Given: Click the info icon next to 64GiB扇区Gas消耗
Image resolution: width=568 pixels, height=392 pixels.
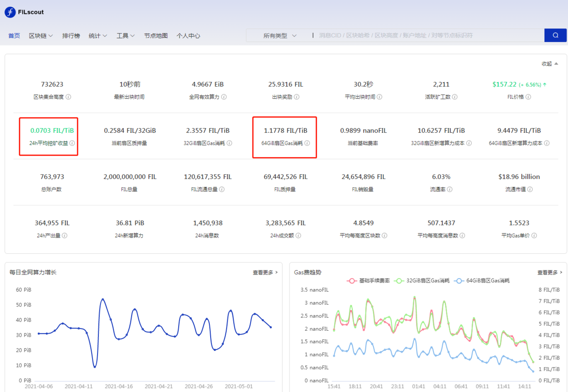Looking at the screenshot, I should [307, 143].
